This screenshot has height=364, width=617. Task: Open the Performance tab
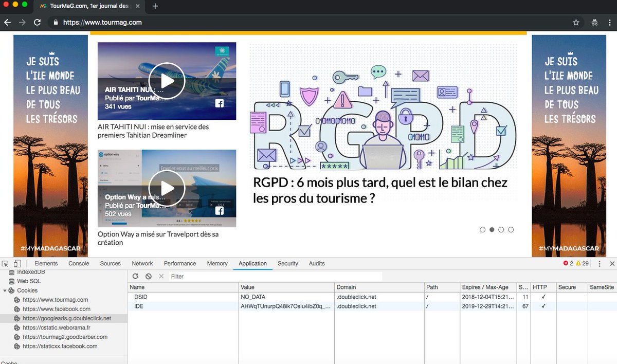tap(180, 263)
